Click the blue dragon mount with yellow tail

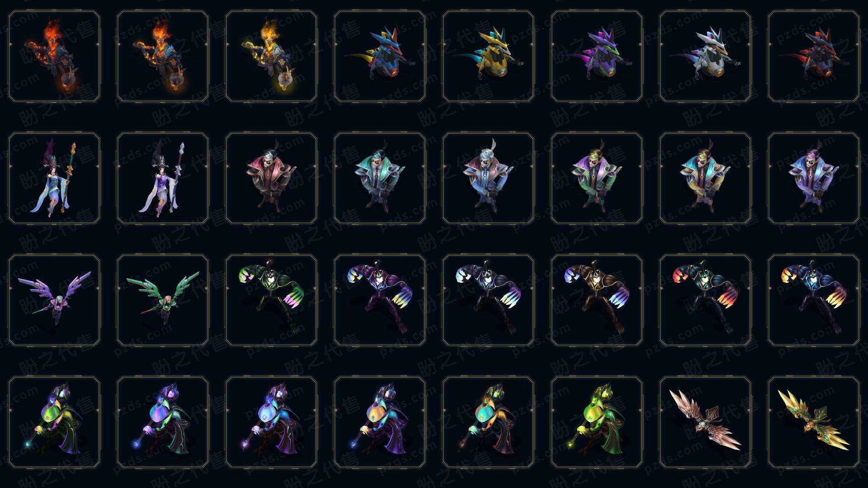click(380, 56)
